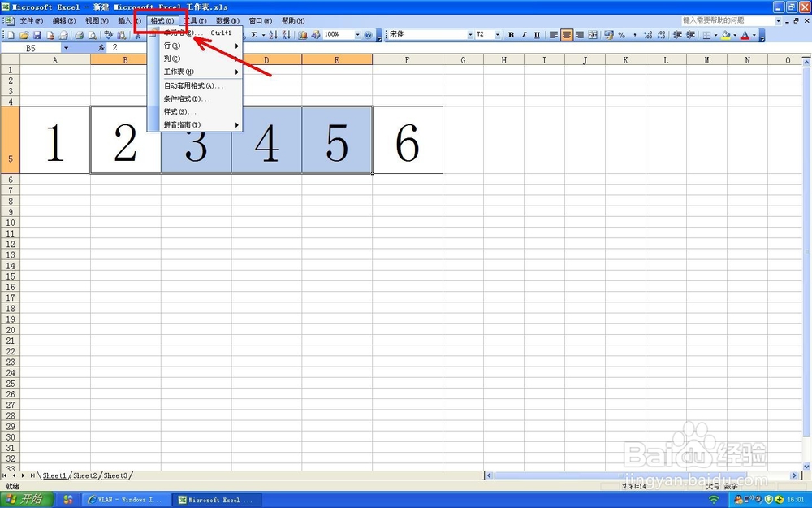Image resolution: width=812 pixels, height=508 pixels.
Task: Toggle the highlighted Center alignment button
Action: tap(567, 35)
